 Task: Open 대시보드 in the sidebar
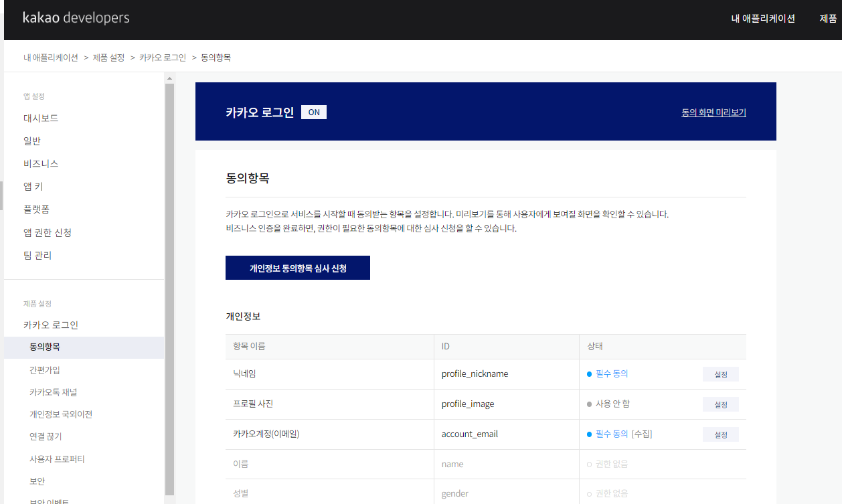pyautogui.click(x=41, y=118)
